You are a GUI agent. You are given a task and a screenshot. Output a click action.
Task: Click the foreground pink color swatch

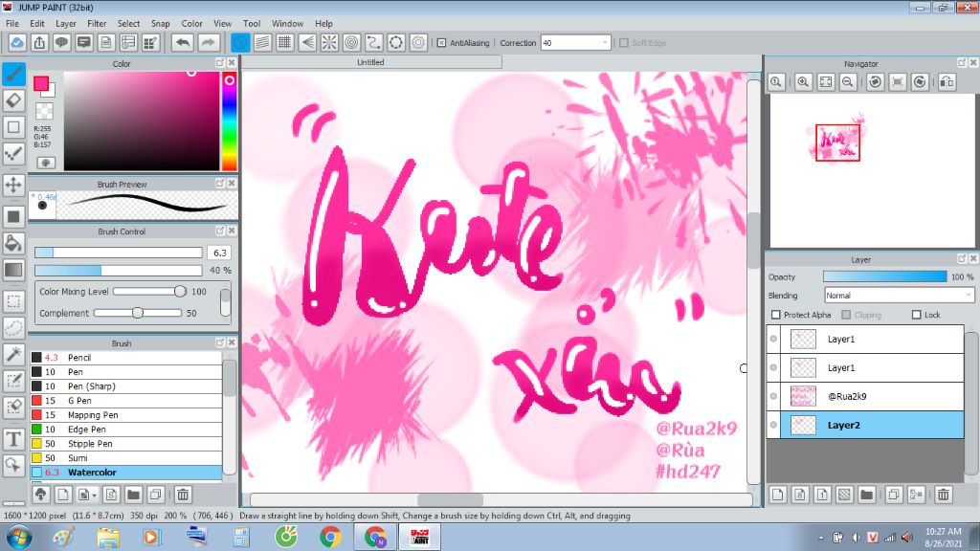41,83
